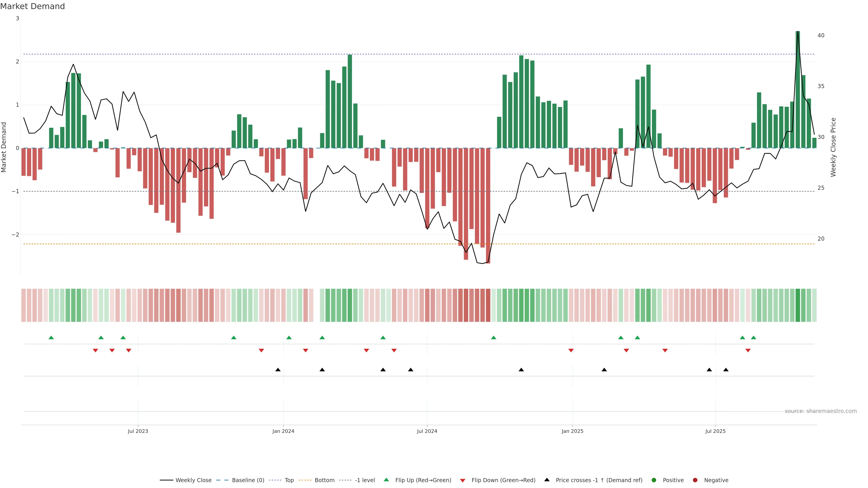868x488 pixels.
Task: Click the green Flip Up triangle legend icon
Action: [387, 480]
